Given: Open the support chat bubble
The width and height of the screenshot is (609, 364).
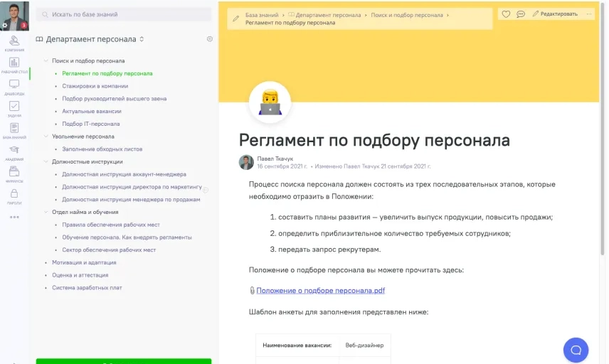Looking at the screenshot, I should pyautogui.click(x=576, y=350).
